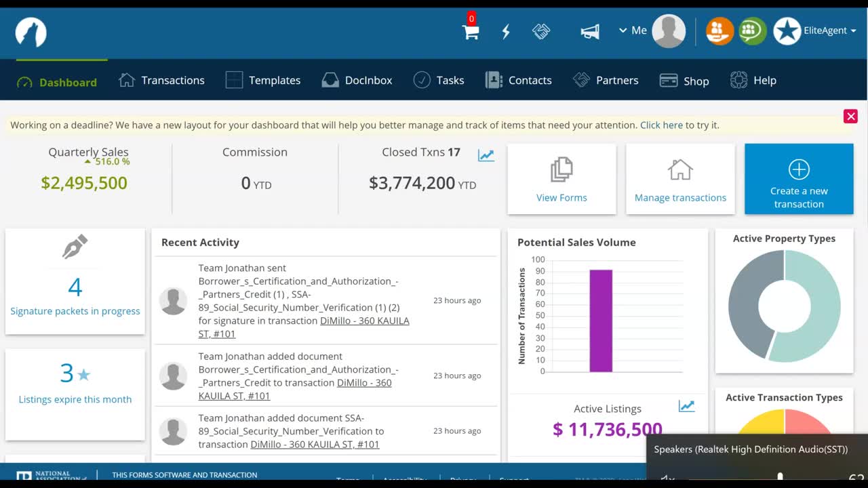This screenshot has width=868, height=488.
Task: Open the Transactions menu item
Action: pos(161,81)
